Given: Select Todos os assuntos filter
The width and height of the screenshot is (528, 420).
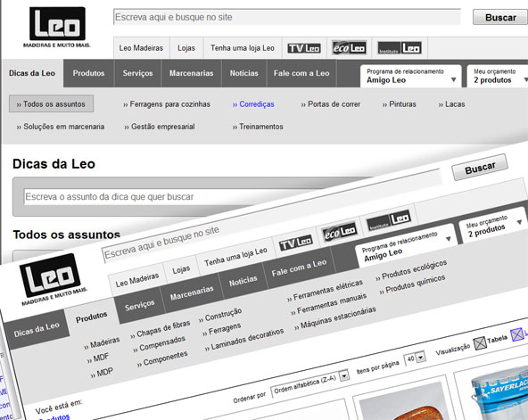Looking at the screenshot, I should pyautogui.click(x=51, y=104).
